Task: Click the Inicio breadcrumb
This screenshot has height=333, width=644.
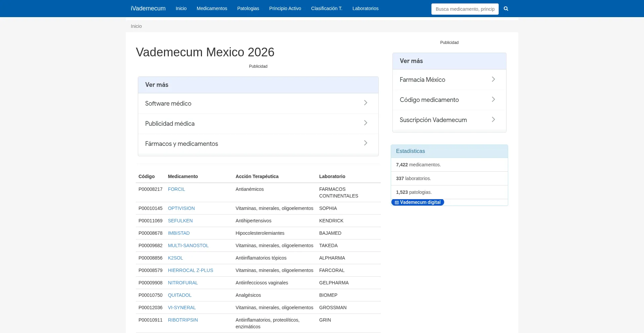Action: click(136, 26)
